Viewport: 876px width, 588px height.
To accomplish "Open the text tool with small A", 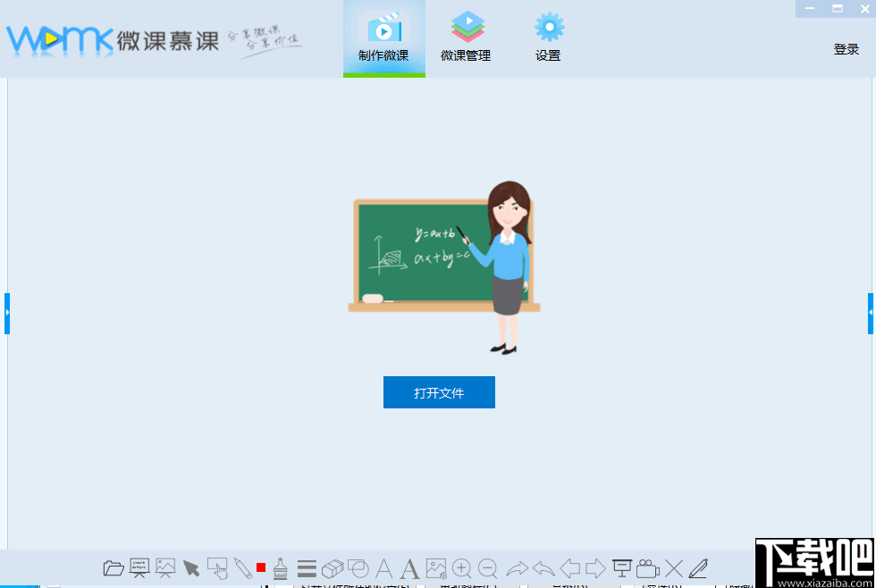I will click(x=384, y=567).
